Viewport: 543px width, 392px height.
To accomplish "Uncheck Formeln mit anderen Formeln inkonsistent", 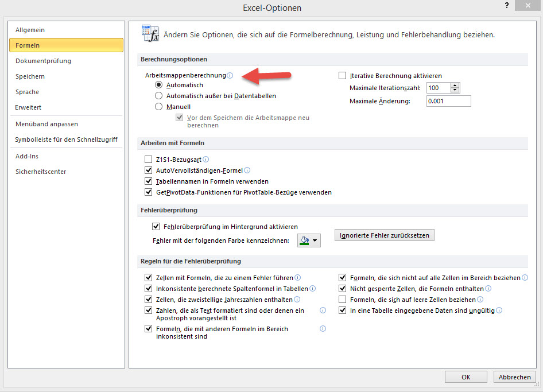I will (148, 328).
